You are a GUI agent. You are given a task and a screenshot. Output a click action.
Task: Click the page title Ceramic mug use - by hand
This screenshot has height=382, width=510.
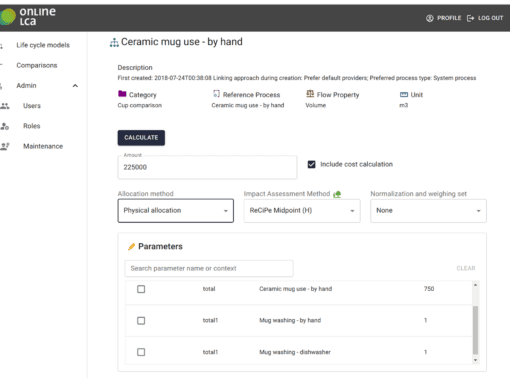pos(182,42)
